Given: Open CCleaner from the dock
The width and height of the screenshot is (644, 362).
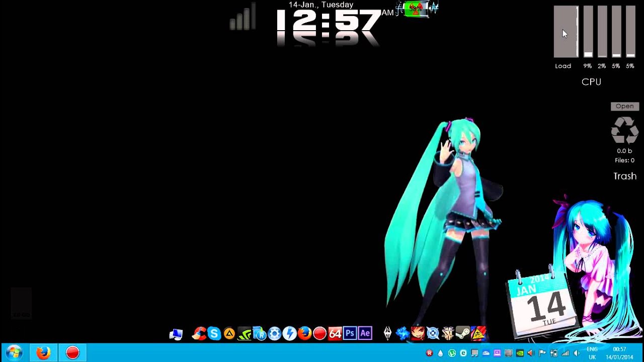Looking at the screenshot, I should click(199, 333).
